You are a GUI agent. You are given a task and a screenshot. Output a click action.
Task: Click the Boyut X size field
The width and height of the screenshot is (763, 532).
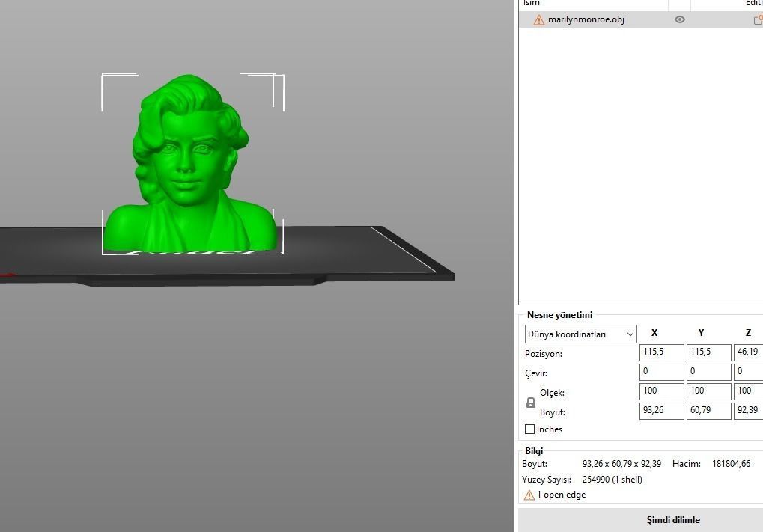coord(661,411)
